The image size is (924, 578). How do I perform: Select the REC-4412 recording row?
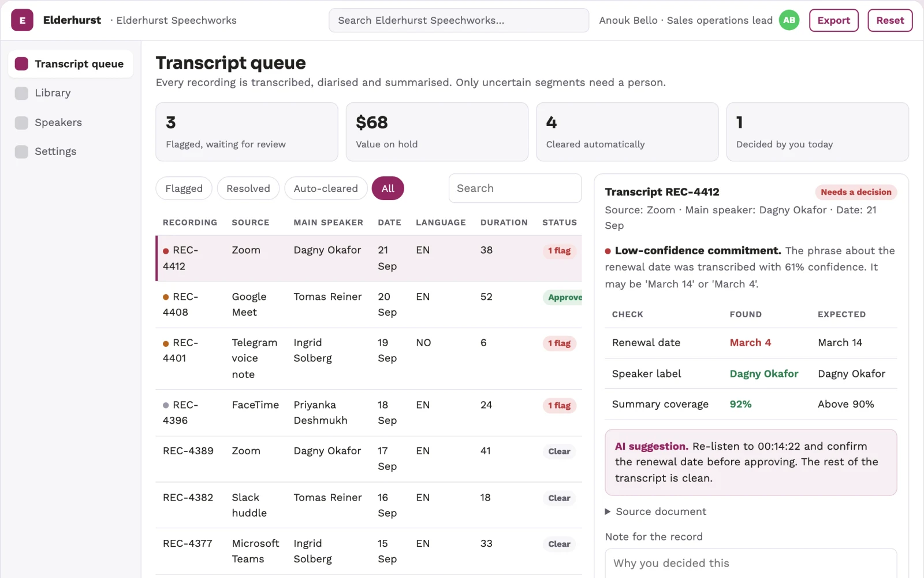click(x=369, y=258)
